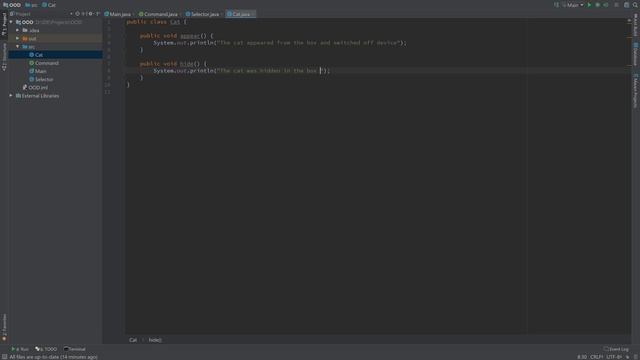Image resolution: width=640 pixels, height=360 pixels.
Task: Click collapse all icon in Project panel
Action: (x=84, y=14)
